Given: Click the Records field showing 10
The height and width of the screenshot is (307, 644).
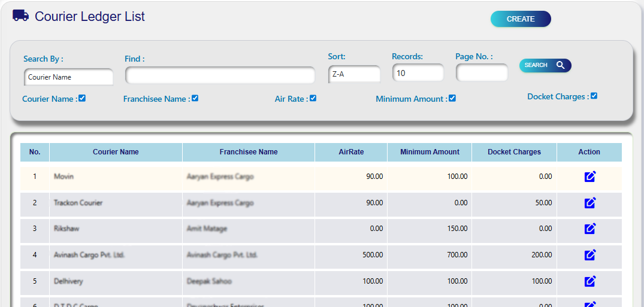Looking at the screenshot, I should click(418, 73).
